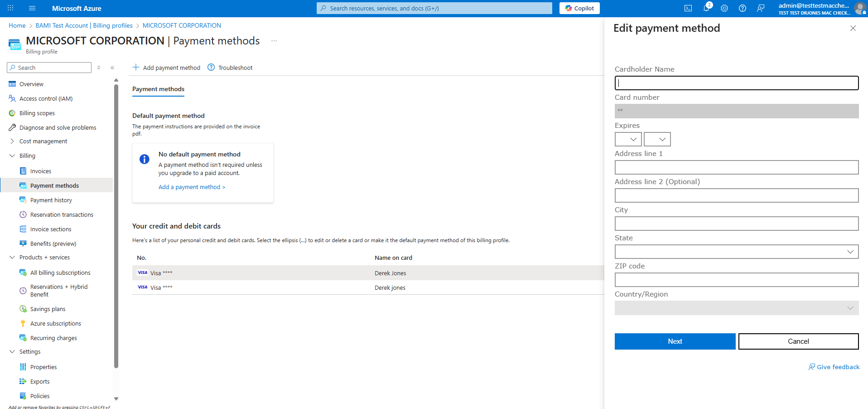Click the Invoices icon in the sidebar
Image resolution: width=868 pixels, height=409 pixels.
coord(23,171)
